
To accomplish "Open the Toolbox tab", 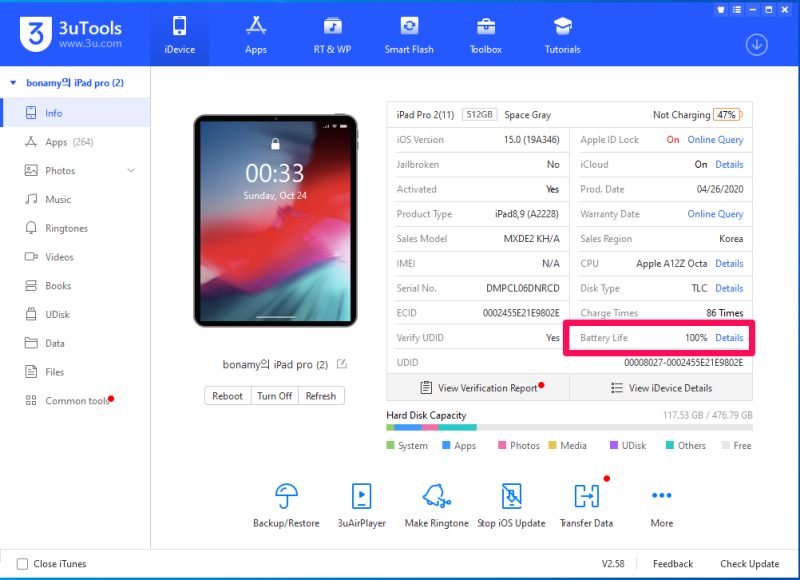I will [x=485, y=35].
